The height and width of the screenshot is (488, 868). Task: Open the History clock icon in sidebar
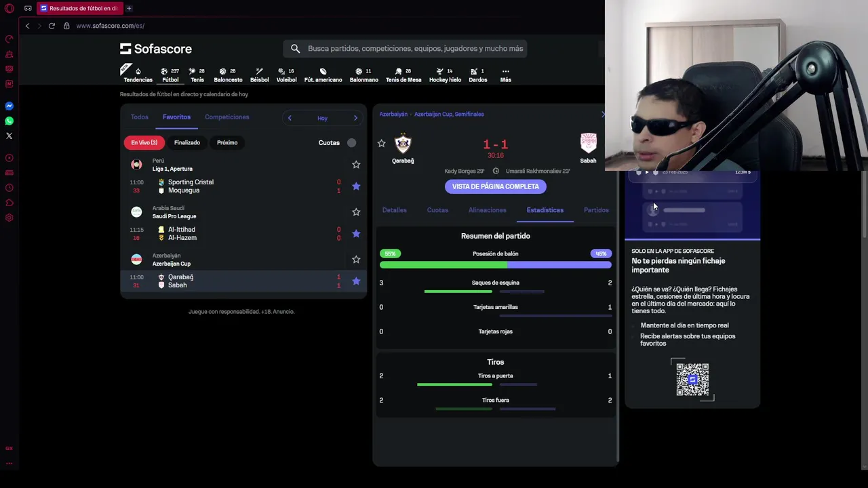pyautogui.click(x=9, y=188)
